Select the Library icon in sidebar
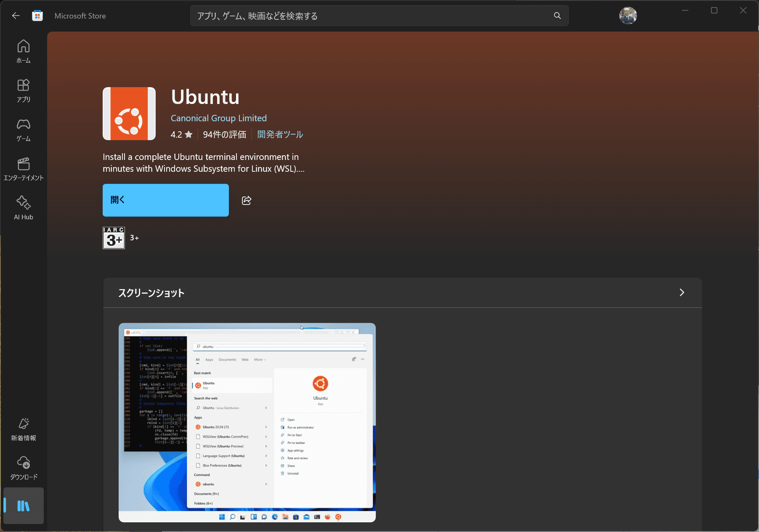 click(x=24, y=505)
